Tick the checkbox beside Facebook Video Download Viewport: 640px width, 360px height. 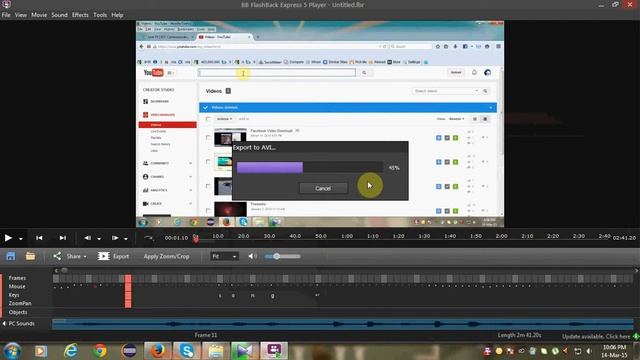click(x=208, y=138)
